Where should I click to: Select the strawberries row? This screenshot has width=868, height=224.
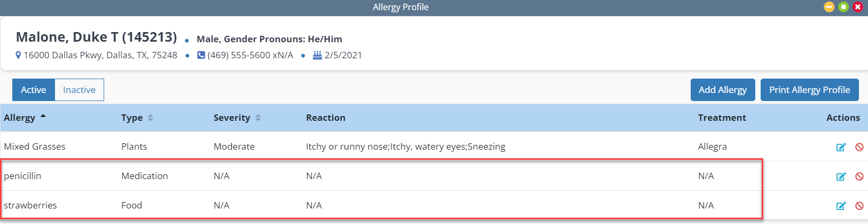coord(30,205)
